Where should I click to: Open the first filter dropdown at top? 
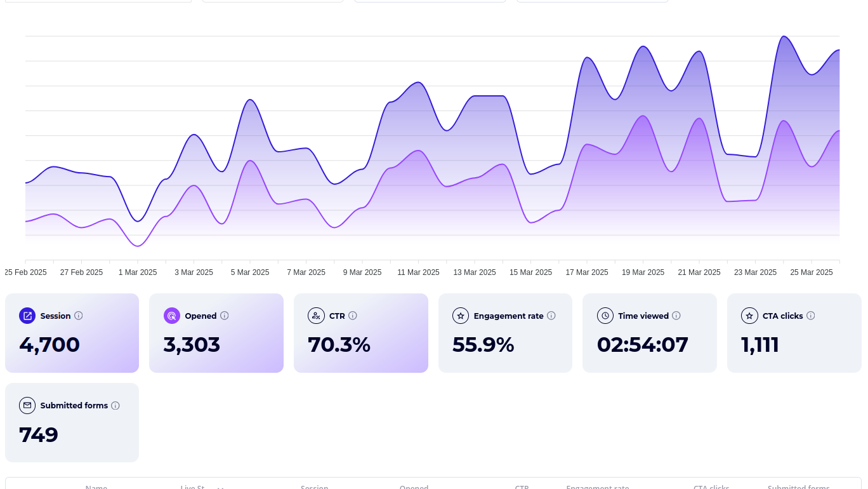coord(98,1)
